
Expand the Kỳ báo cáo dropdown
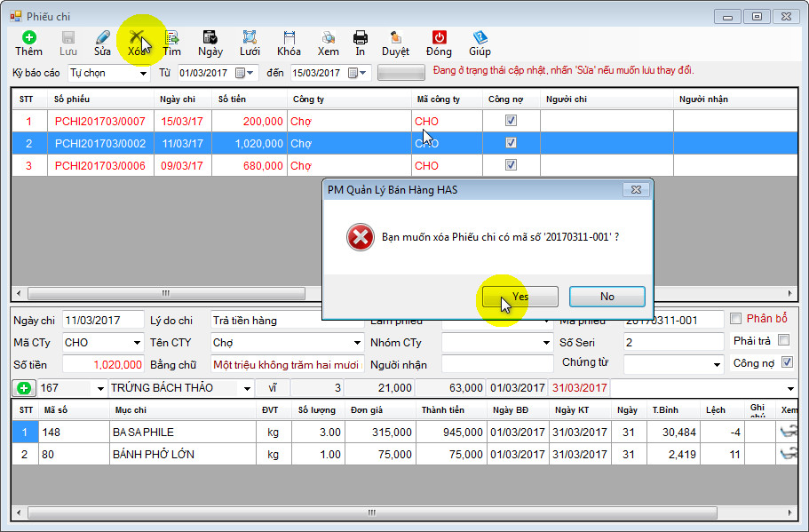[x=143, y=74]
